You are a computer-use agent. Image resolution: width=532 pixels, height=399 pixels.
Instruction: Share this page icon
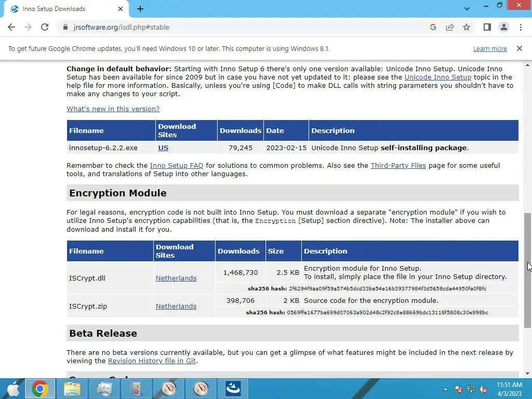[x=450, y=27]
